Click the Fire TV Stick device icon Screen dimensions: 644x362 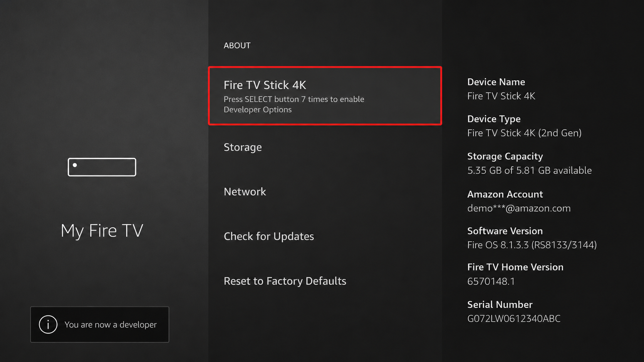coord(102,167)
